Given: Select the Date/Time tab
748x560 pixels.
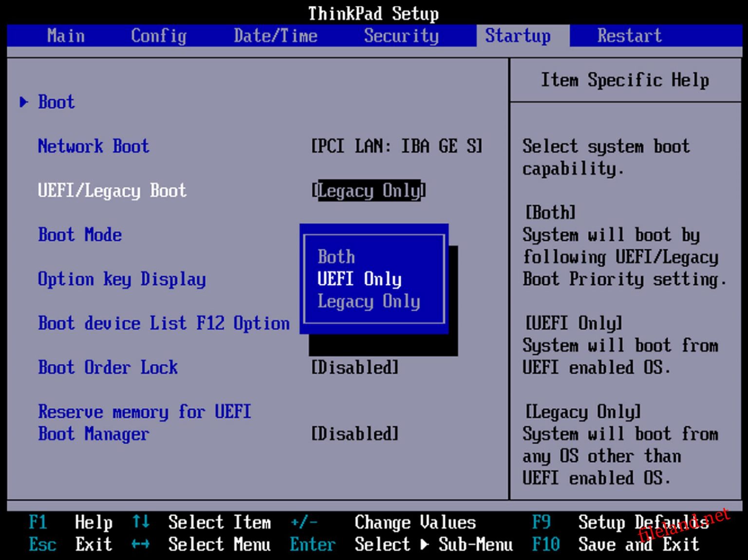Looking at the screenshot, I should point(275,36).
